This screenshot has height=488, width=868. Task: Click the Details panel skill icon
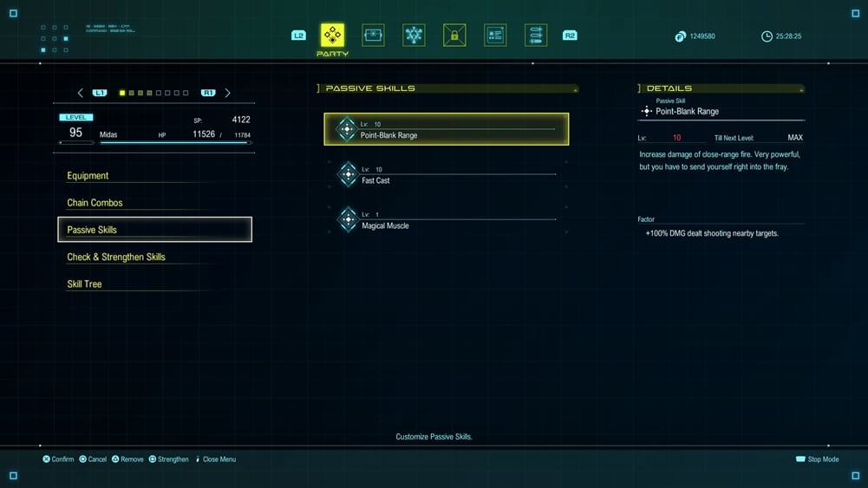tap(646, 111)
